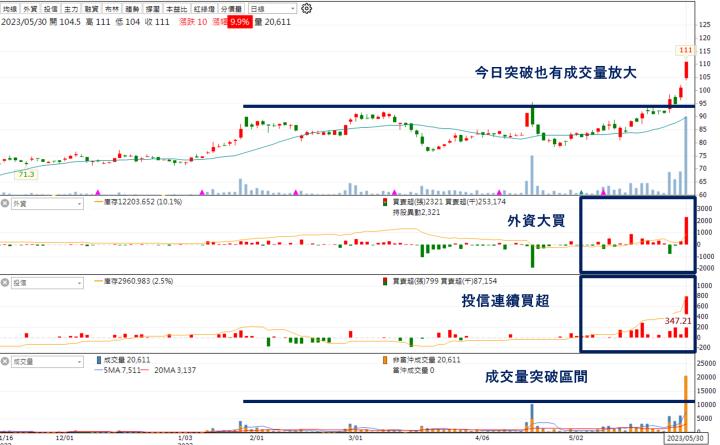Click the first magenta triangle marker on timeline
Image resolution: width=720 pixels, height=445 pixels.
pyautogui.click(x=97, y=191)
